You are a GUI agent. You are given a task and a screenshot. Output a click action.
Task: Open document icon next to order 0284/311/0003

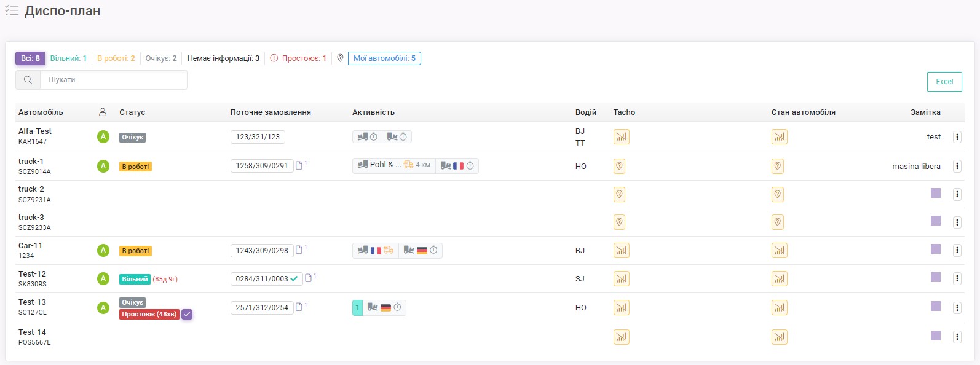tap(309, 278)
